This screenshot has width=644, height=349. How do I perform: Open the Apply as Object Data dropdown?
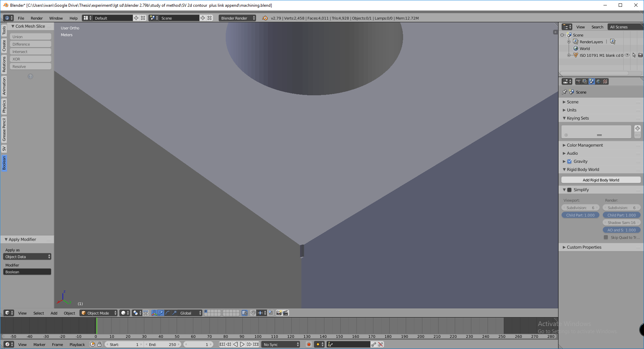point(27,257)
